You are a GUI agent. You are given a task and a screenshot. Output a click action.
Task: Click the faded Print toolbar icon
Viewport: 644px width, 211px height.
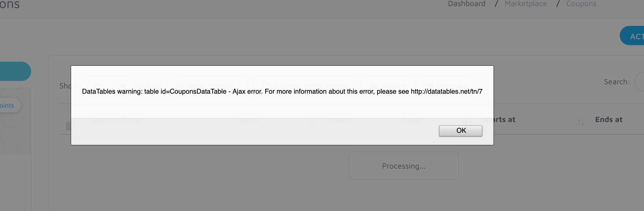(x=374, y=86)
